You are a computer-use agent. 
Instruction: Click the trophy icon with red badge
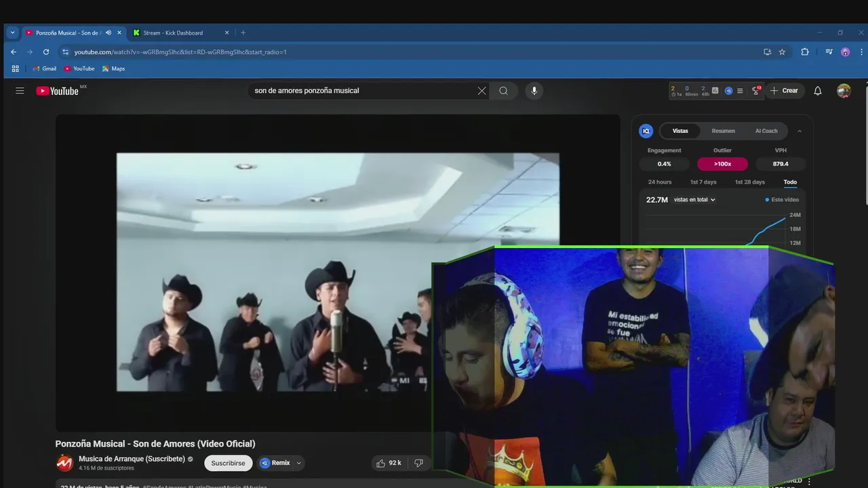pos(756,90)
